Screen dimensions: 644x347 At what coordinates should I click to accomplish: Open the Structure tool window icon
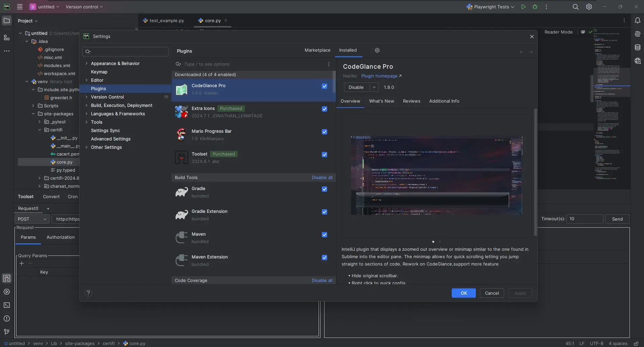click(x=6, y=38)
